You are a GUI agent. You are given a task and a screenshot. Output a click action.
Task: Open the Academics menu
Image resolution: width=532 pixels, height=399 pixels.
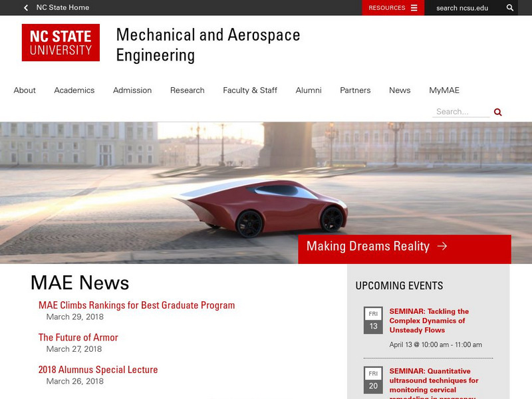click(x=74, y=90)
